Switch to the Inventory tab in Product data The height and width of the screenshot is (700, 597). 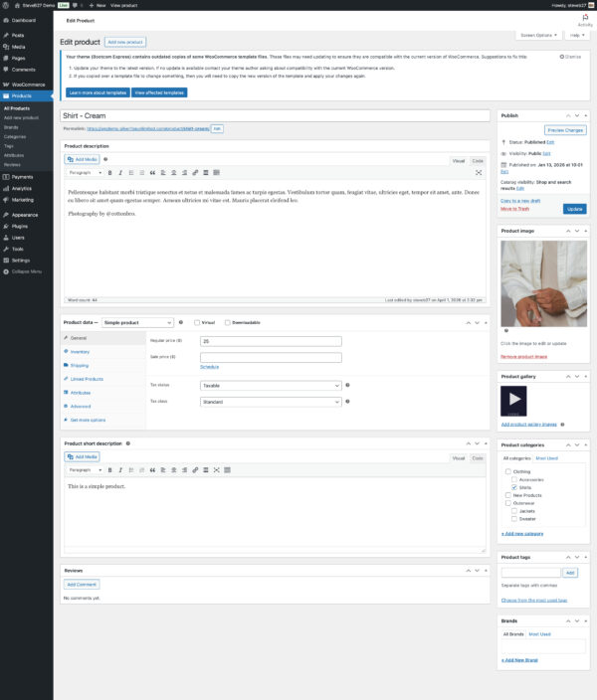[80, 352]
